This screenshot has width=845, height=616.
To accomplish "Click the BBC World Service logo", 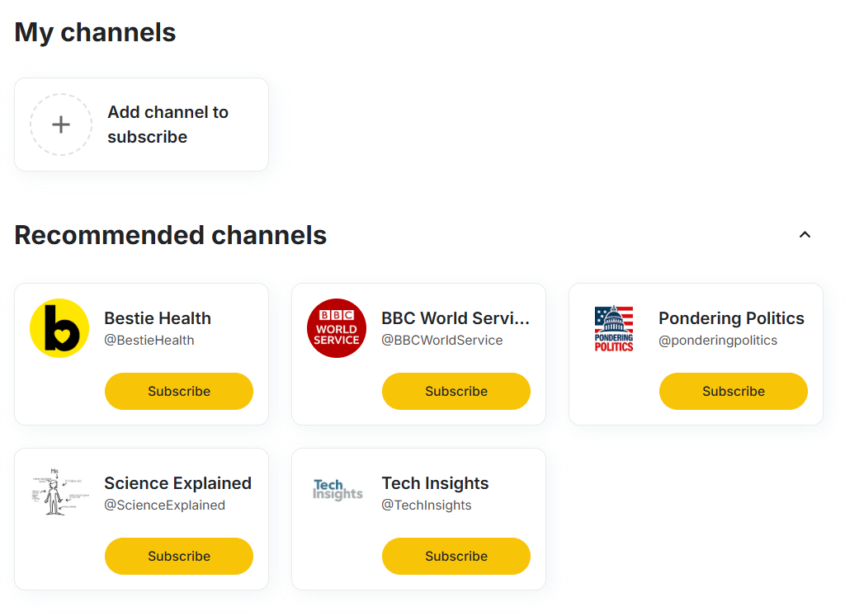I will pos(337,327).
